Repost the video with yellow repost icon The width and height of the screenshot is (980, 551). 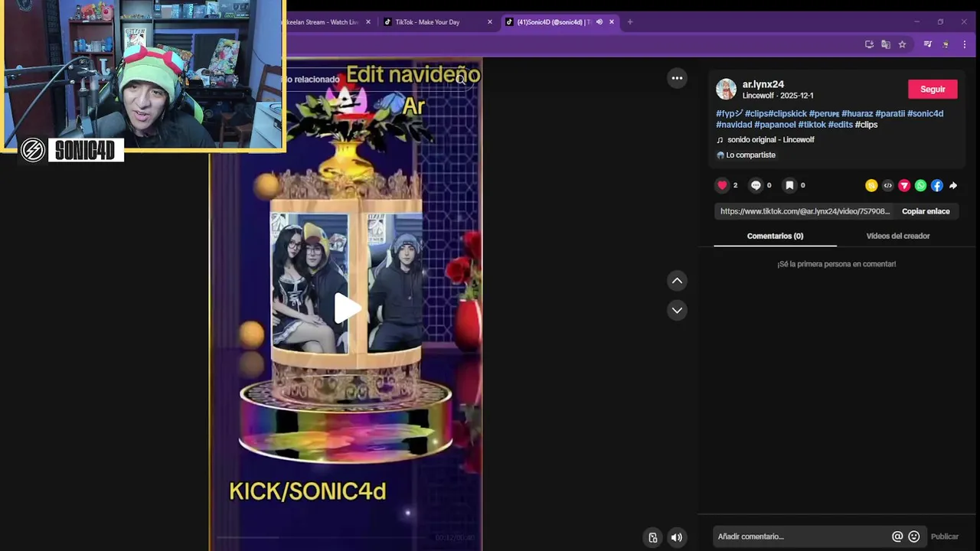pos(871,185)
